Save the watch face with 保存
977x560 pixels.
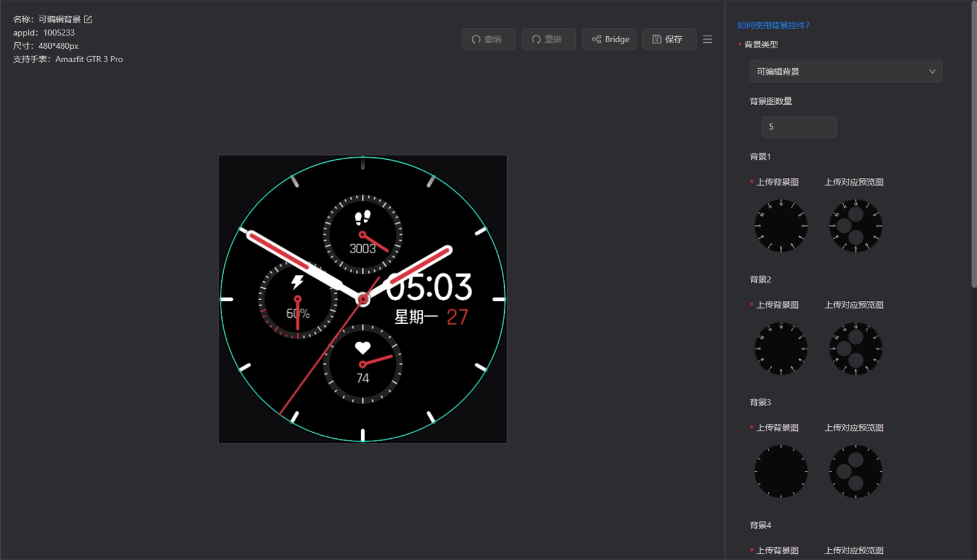click(x=669, y=39)
